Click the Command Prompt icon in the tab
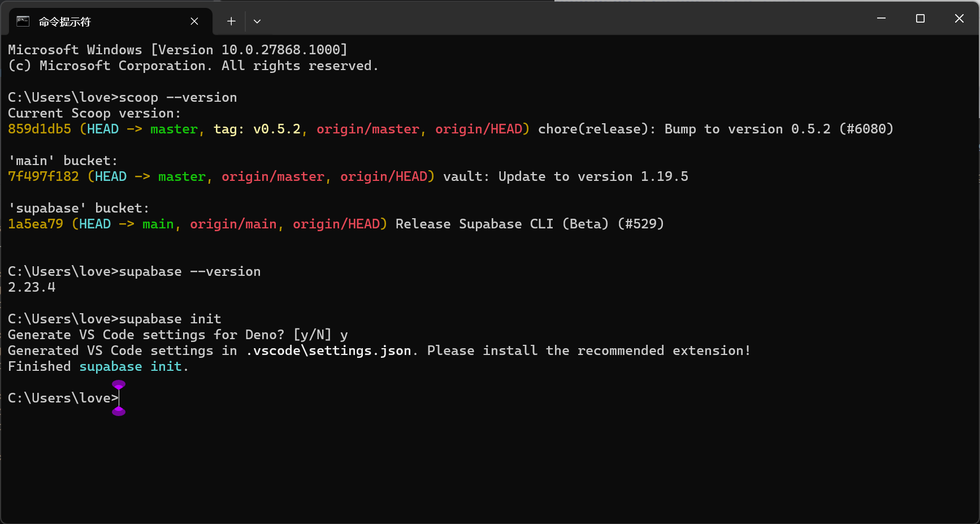Screen dimensions: 980x524 tap(23, 21)
